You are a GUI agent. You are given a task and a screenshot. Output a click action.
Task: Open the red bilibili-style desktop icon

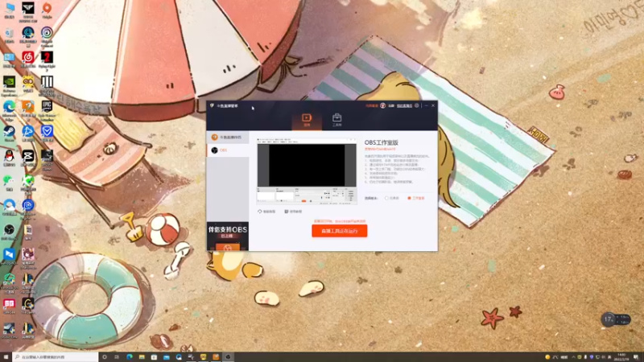[x=9, y=306]
